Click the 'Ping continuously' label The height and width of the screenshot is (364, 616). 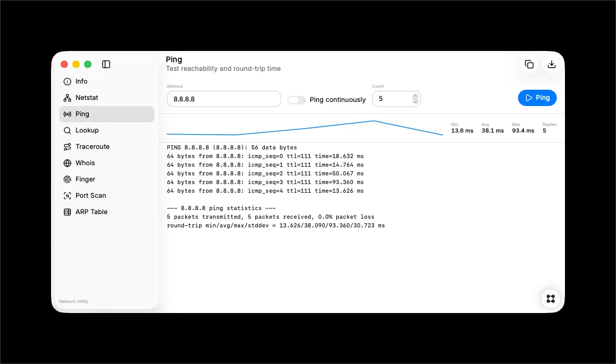tap(338, 100)
